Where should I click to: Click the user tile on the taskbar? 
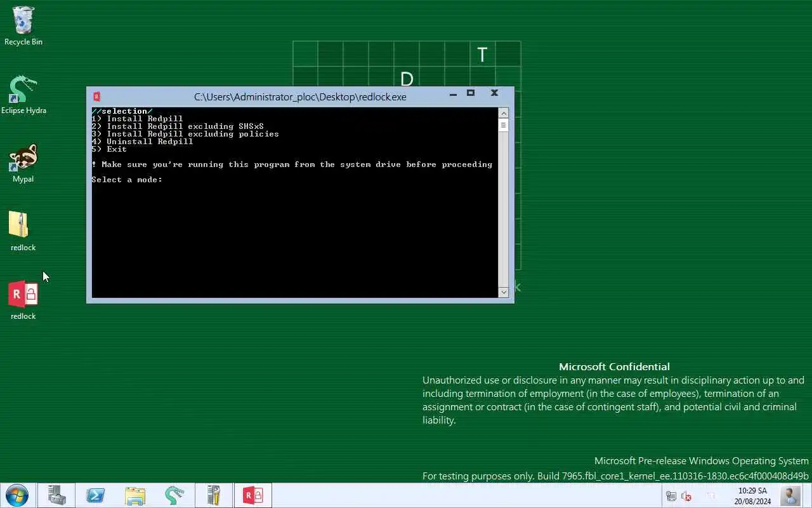click(791, 495)
